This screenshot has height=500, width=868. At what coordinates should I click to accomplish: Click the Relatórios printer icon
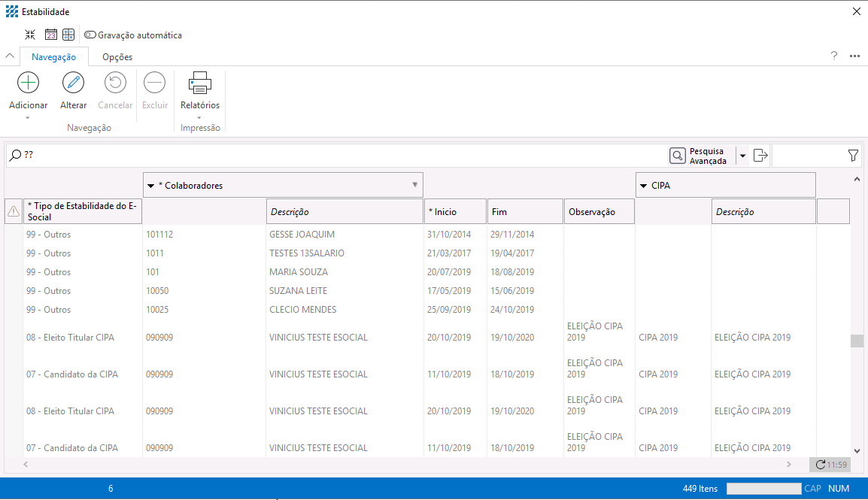pos(200,83)
